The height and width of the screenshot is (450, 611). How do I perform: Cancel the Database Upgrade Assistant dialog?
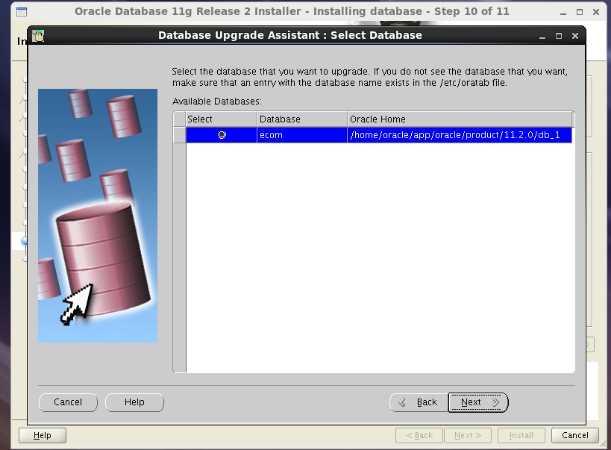tap(68, 402)
